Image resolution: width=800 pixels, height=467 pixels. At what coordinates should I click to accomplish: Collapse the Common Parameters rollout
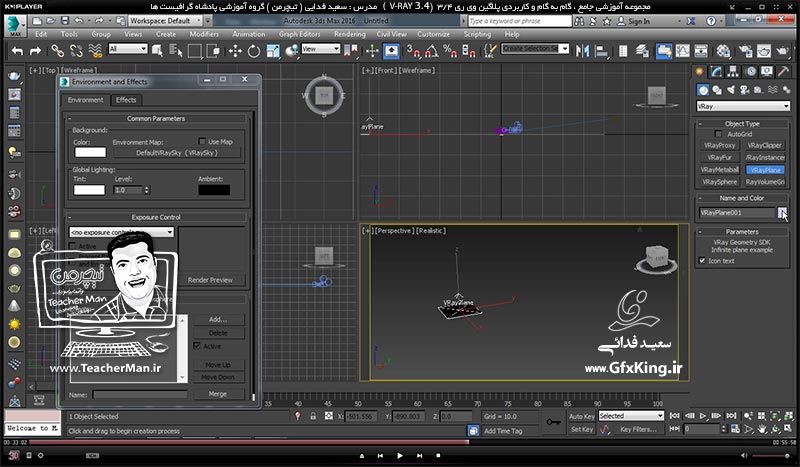pos(156,118)
